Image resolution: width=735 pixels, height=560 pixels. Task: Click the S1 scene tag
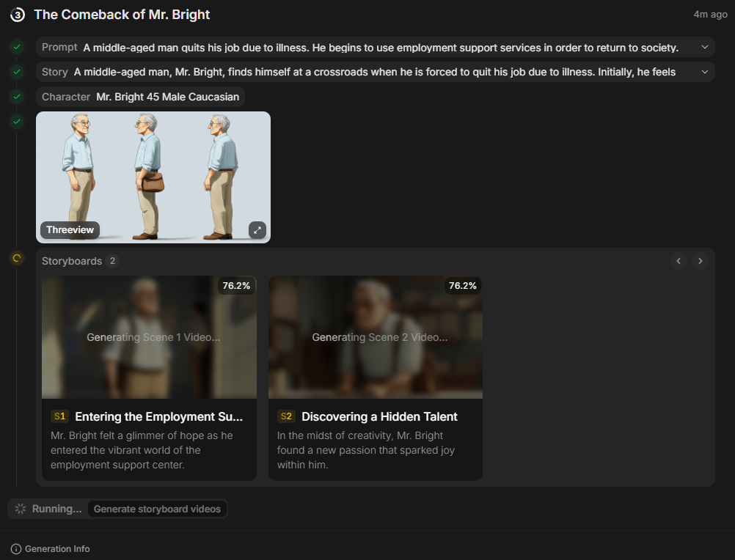(x=59, y=416)
